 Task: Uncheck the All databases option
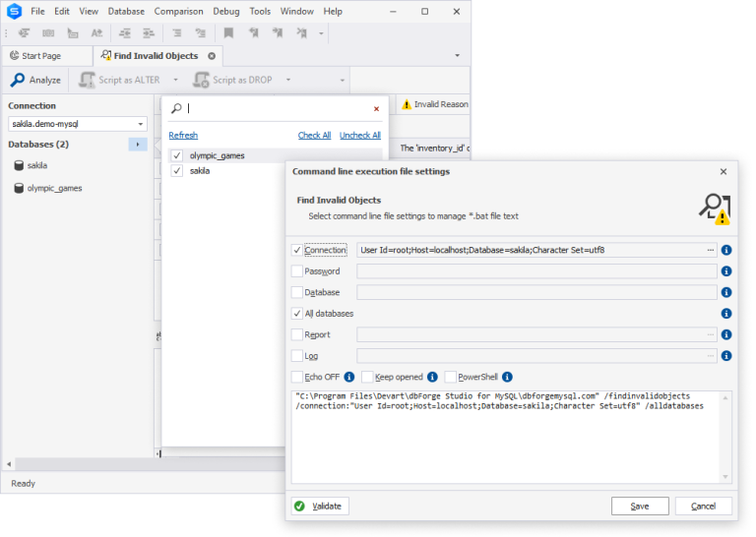point(297,314)
